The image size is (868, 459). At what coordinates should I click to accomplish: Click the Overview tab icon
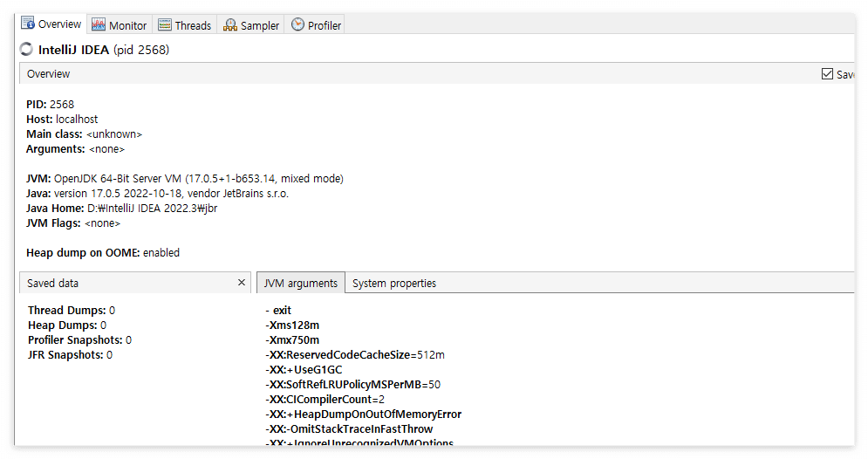click(28, 24)
